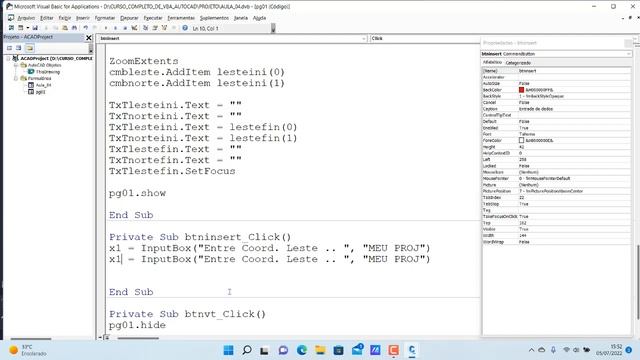The image size is (640, 360).
Task: Open the Exibir menu
Action: (64, 18)
